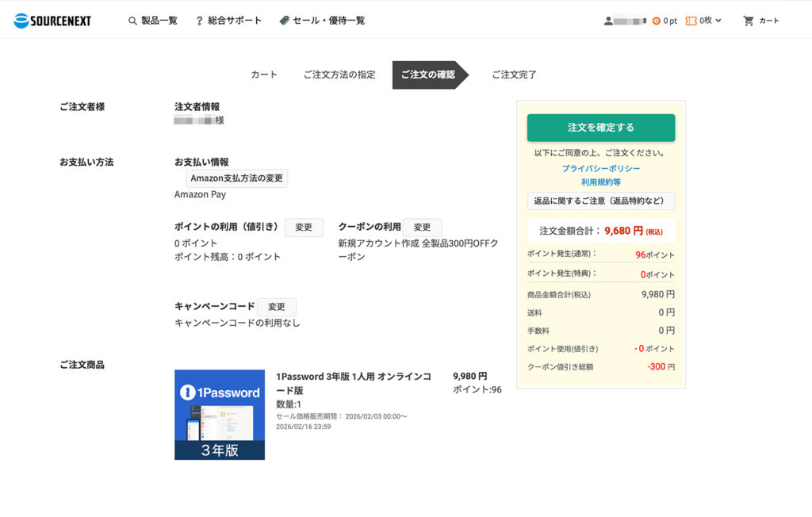Click 変更 next to キャンペーンコード

click(x=276, y=307)
